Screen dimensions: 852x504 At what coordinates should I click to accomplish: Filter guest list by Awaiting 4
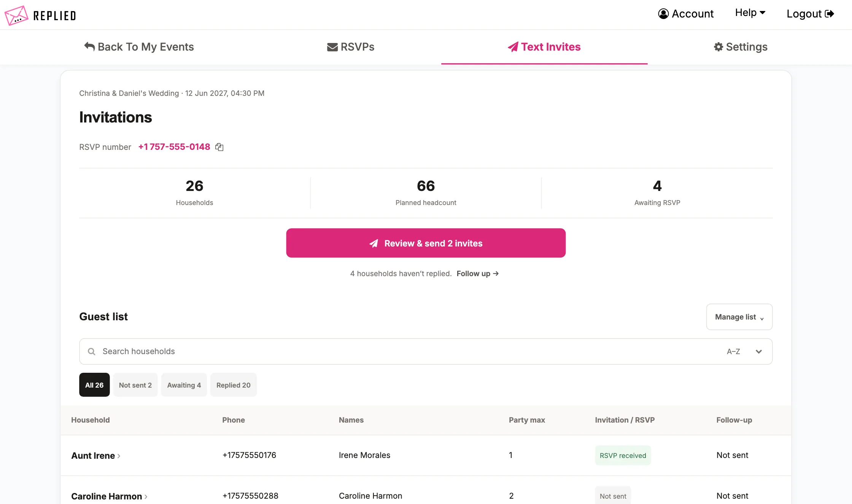pyautogui.click(x=184, y=385)
